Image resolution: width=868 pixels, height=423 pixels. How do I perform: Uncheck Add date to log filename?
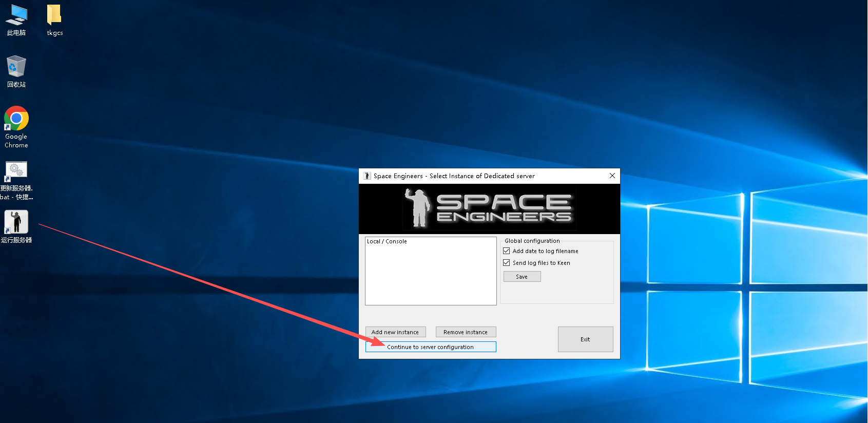(x=507, y=251)
